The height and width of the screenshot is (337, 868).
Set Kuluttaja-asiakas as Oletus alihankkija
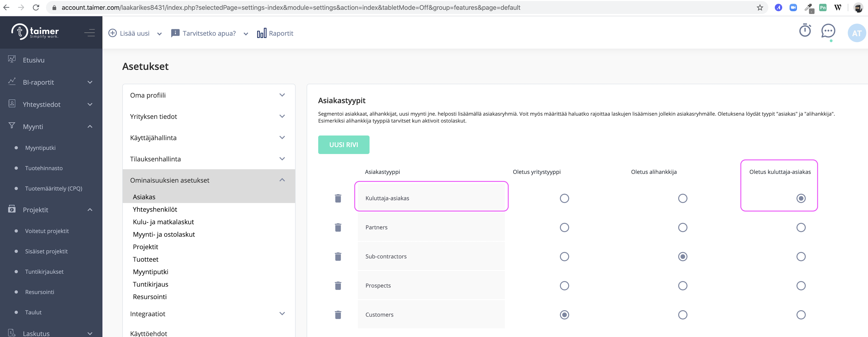click(682, 198)
